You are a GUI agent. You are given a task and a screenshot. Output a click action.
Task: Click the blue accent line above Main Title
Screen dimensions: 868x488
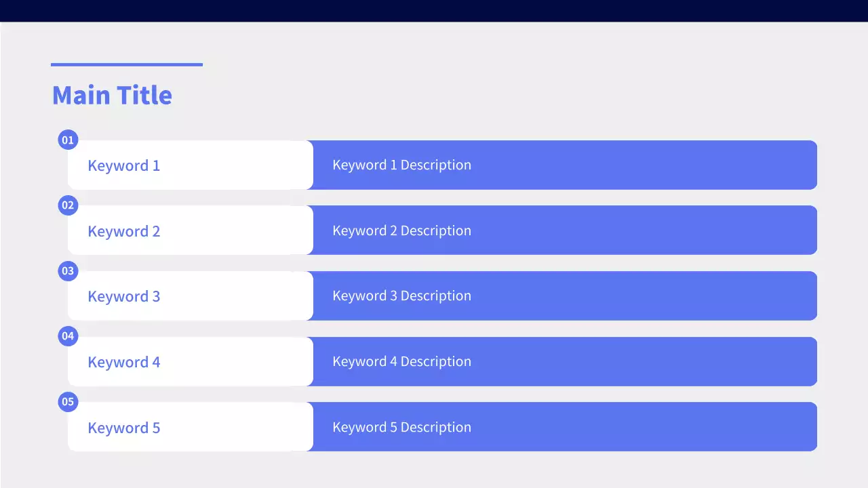coord(127,65)
